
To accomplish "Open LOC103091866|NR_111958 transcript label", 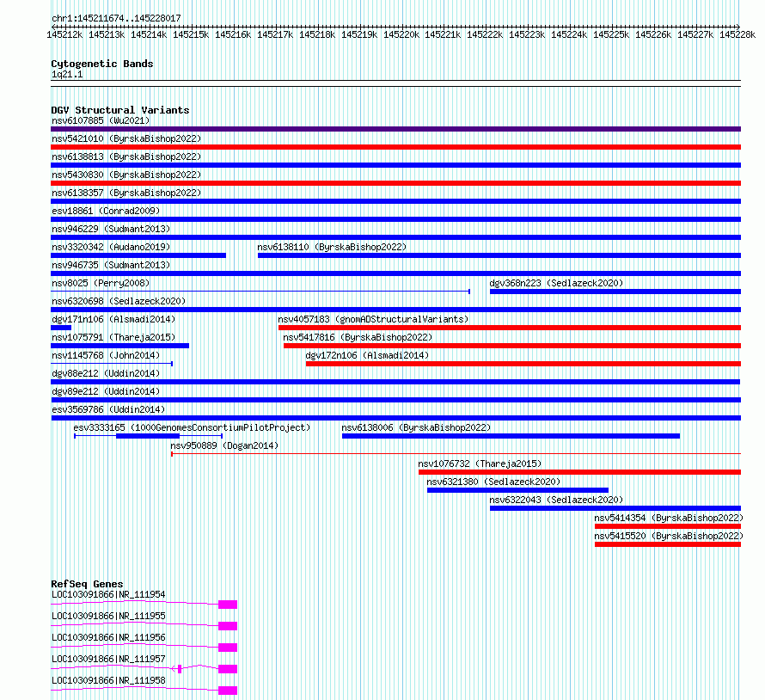I will pos(108,680).
